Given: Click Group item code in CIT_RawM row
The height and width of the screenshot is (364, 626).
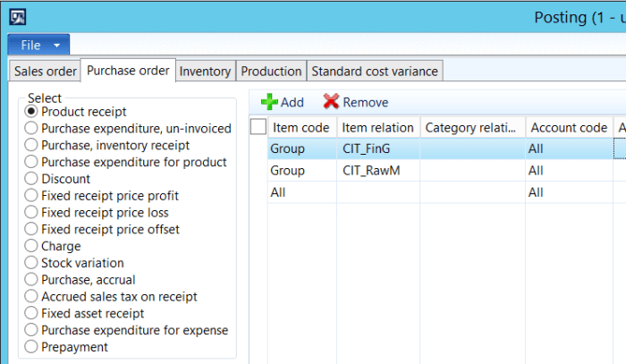Looking at the screenshot, I should (302, 171).
